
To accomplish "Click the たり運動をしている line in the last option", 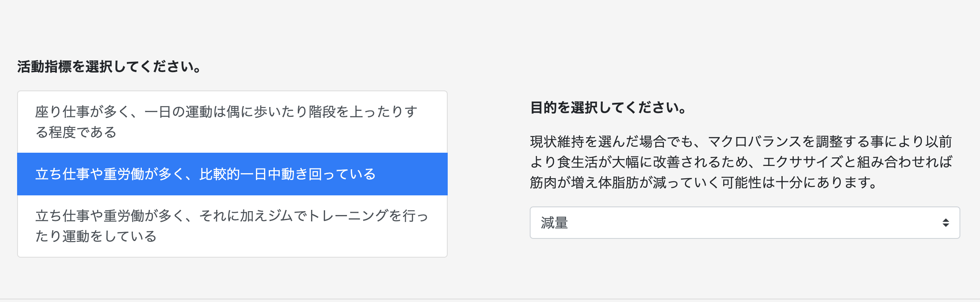I will 96,236.
